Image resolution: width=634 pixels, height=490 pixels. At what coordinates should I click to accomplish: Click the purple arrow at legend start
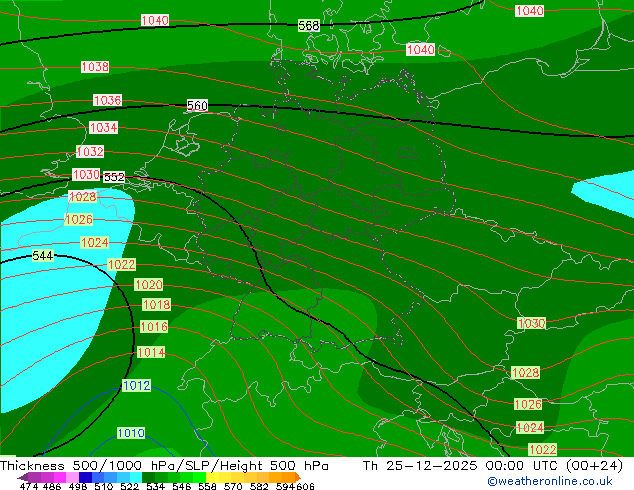point(23,477)
